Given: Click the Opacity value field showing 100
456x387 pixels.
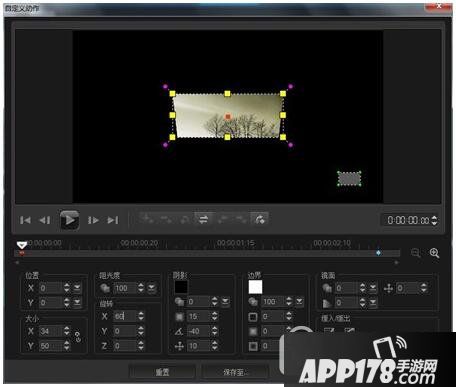Looking at the screenshot, I should click(x=125, y=288).
